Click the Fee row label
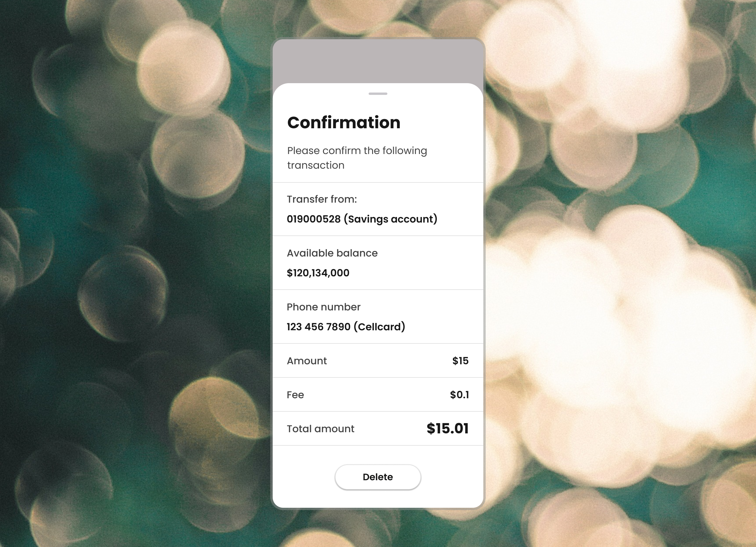This screenshot has height=547, width=756. tap(295, 395)
